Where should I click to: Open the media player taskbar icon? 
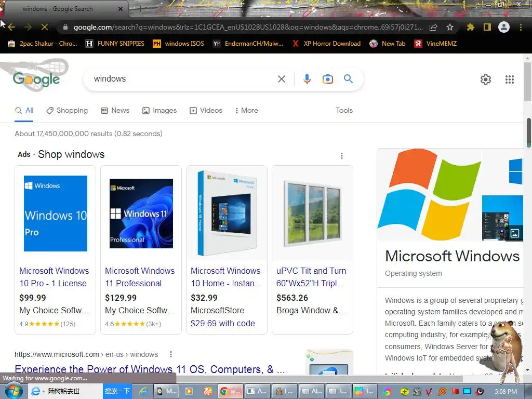point(189,391)
